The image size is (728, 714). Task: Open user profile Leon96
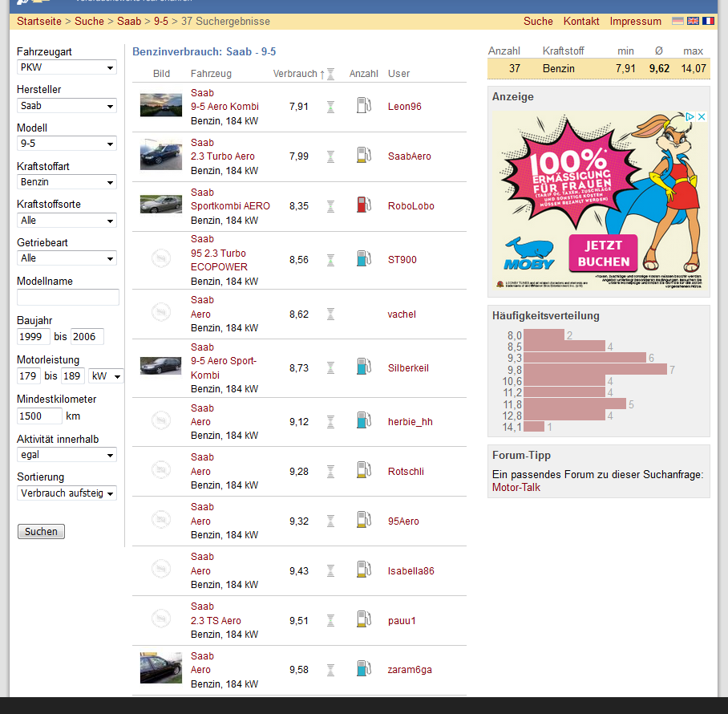tap(404, 107)
